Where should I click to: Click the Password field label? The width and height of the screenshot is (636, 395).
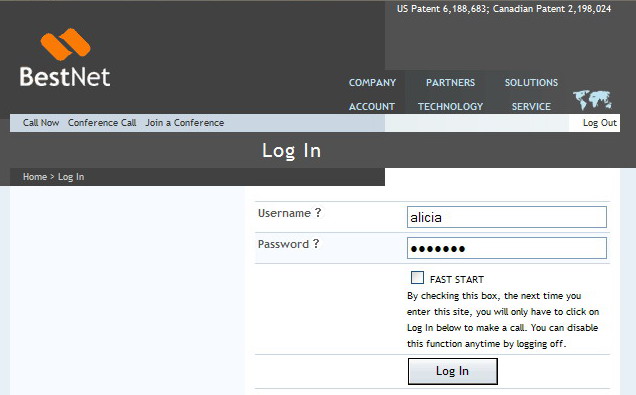tap(284, 244)
